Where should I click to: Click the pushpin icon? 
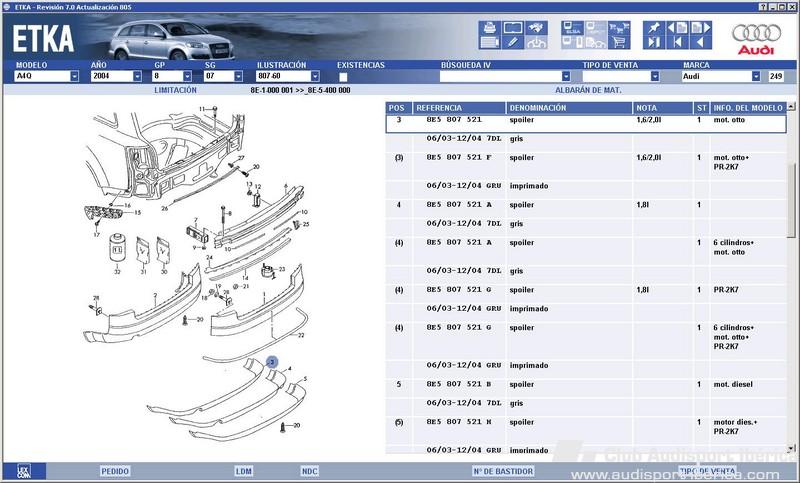coord(654,28)
